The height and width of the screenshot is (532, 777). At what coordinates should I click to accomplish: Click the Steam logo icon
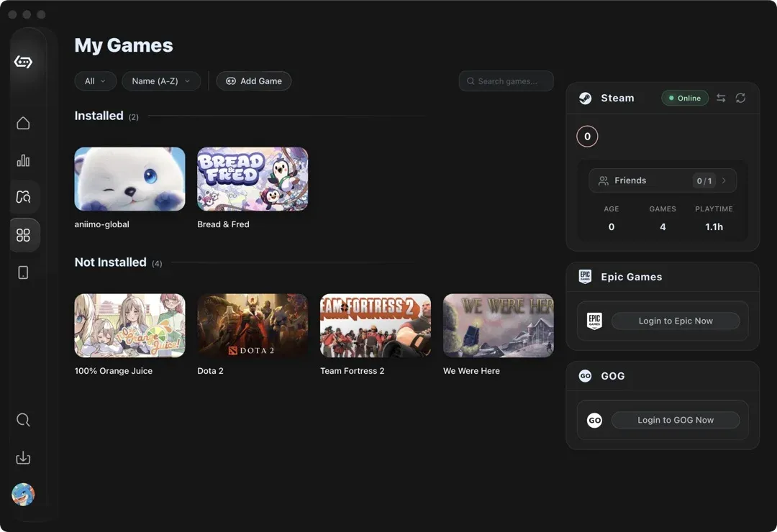pyautogui.click(x=585, y=98)
